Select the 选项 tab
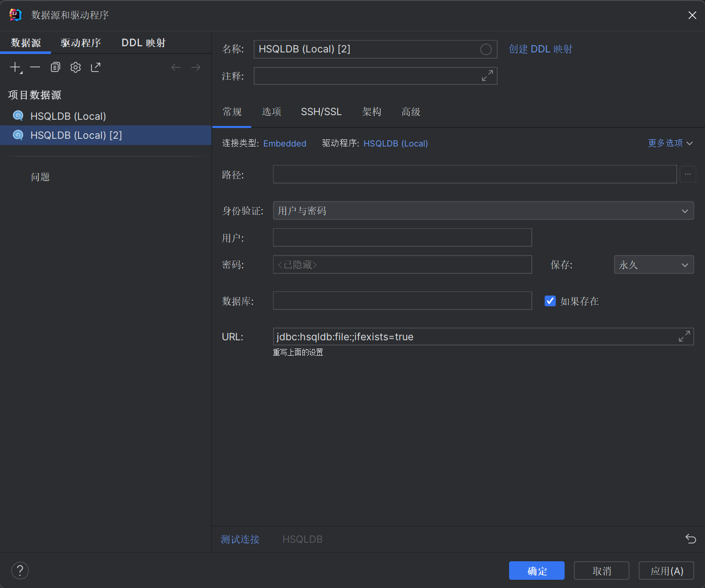 coord(272,112)
